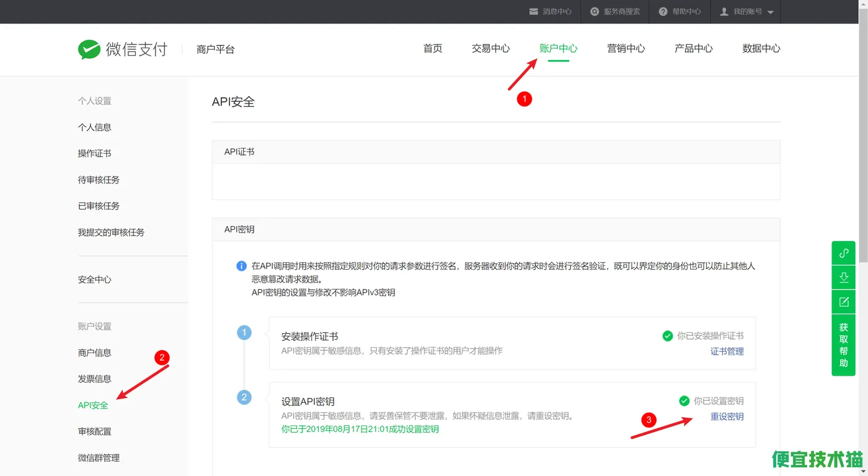Click the 你已安装操作证书 status text
The height and width of the screenshot is (476, 868).
711,336
